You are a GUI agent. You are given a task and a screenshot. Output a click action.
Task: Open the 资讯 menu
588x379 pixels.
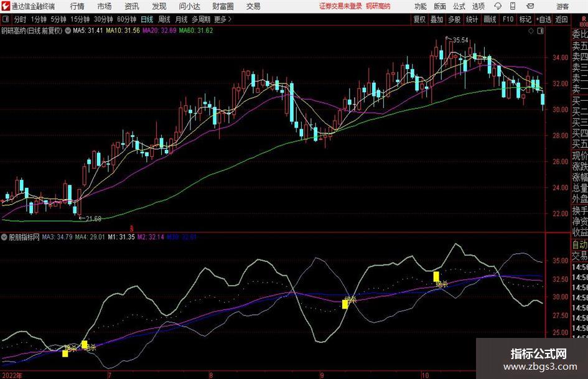coord(132,6)
